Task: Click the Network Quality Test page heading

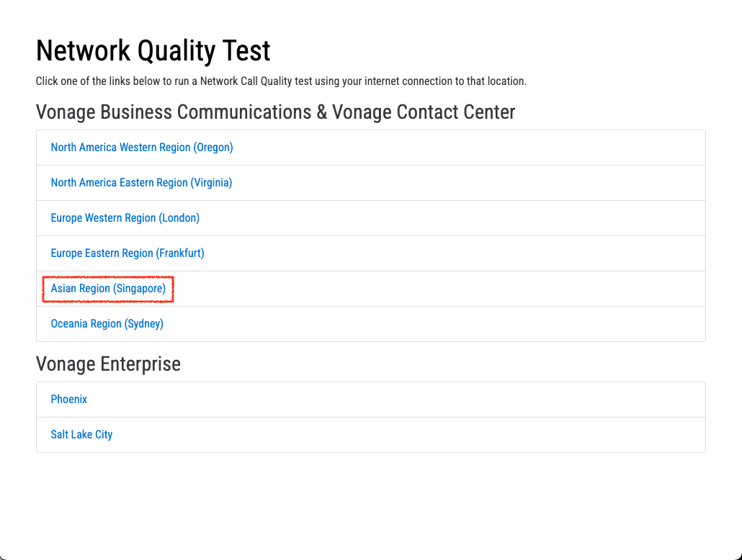Action: 153,50
